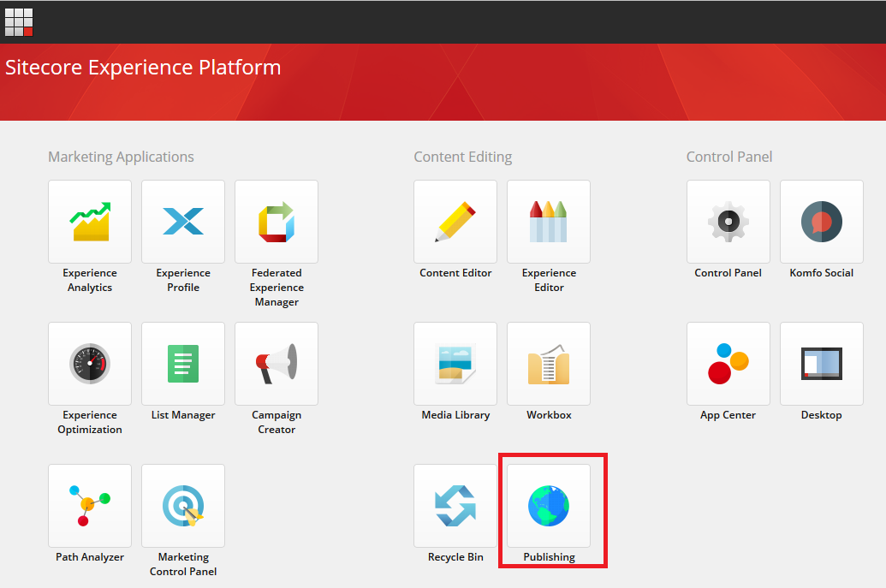Start the Campaign Creator
This screenshot has height=588, width=886.
[277, 364]
